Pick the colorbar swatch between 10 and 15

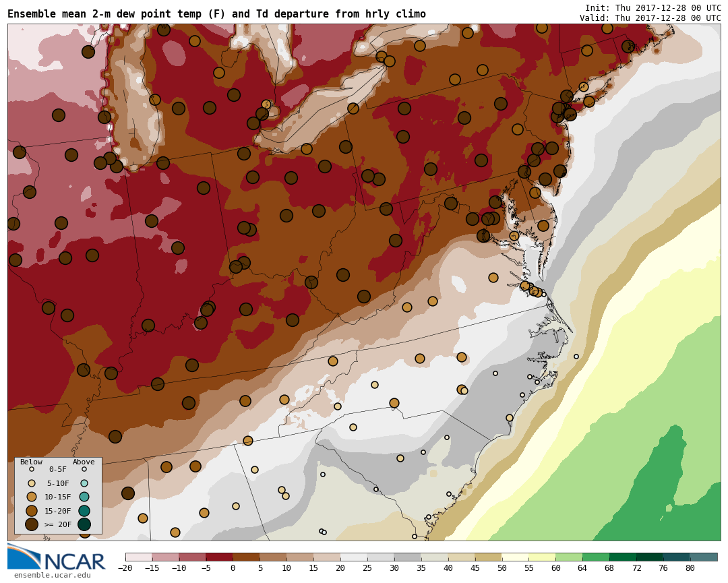point(301,557)
